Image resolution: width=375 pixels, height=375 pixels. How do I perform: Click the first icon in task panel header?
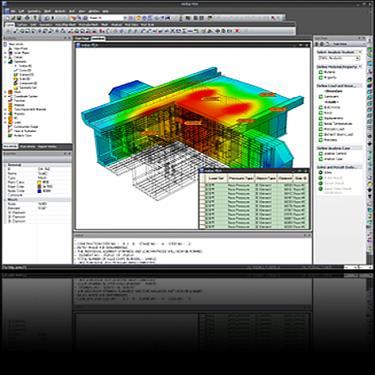(x=317, y=44)
